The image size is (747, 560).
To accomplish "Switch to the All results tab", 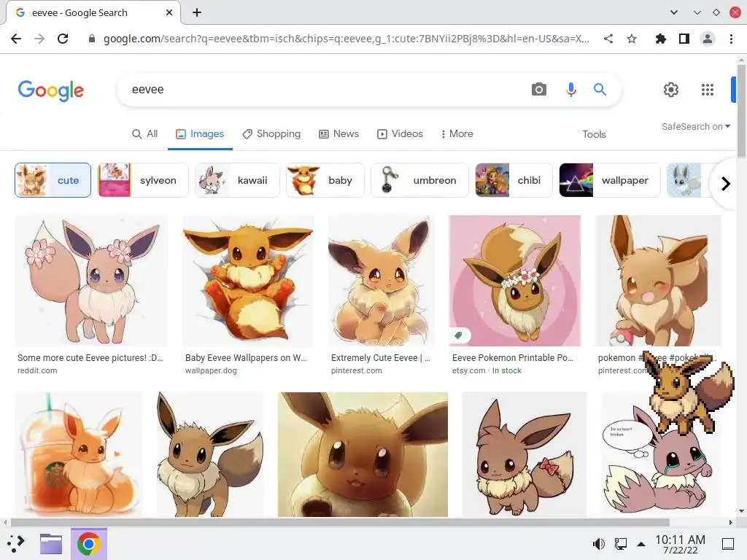I will [x=145, y=134].
